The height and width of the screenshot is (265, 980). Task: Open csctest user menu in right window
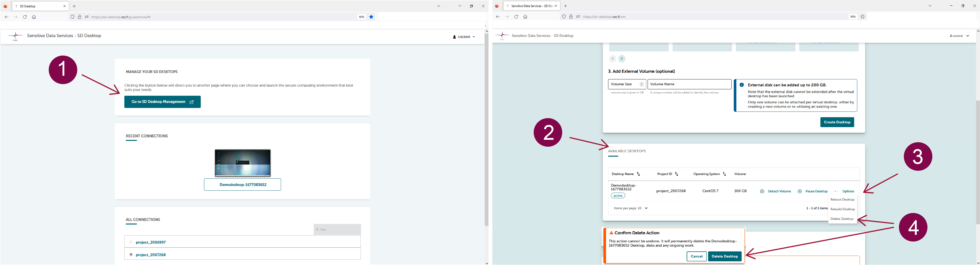point(960,36)
